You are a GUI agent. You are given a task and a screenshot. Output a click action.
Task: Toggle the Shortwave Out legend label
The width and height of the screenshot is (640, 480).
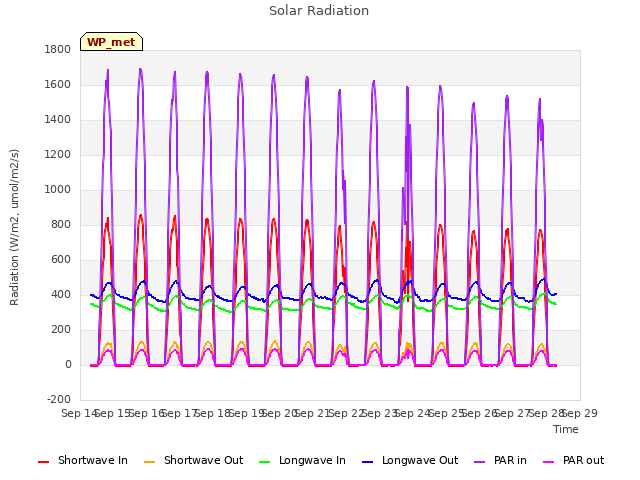(x=203, y=460)
